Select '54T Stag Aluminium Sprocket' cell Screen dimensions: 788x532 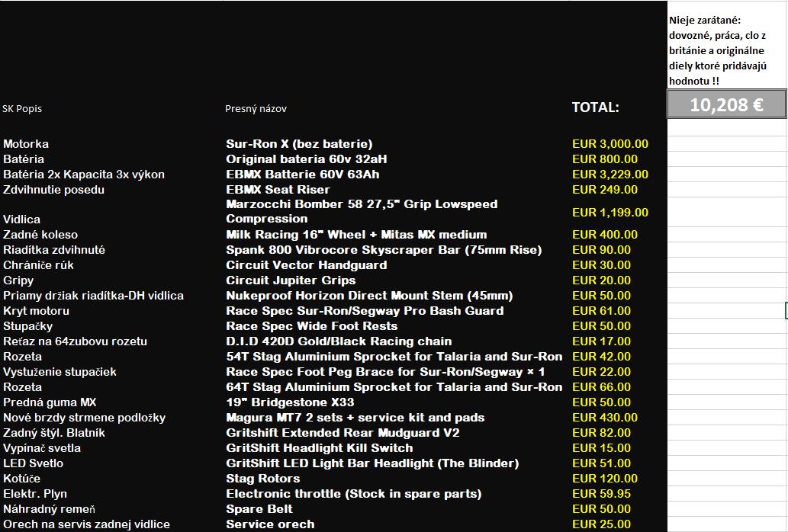(x=394, y=357)
